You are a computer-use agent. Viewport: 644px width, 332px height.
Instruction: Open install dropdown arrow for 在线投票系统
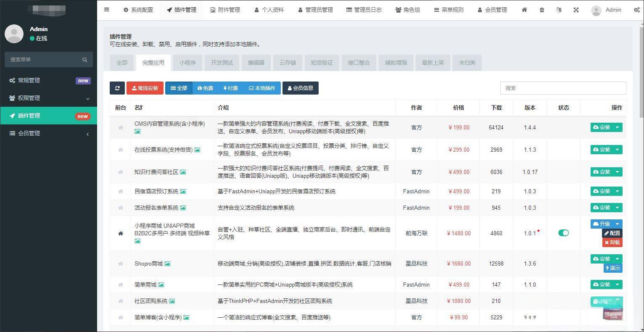point(618,150)
